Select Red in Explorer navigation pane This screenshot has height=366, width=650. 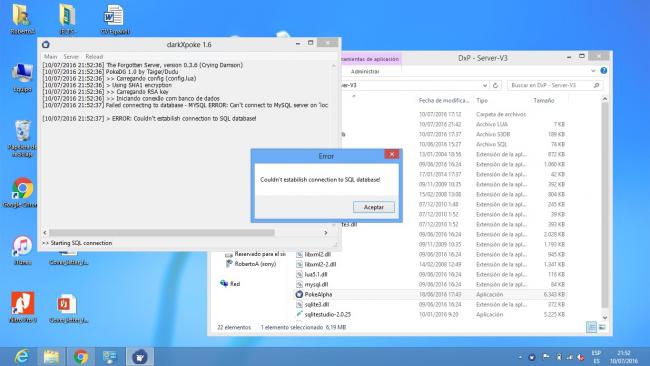pyautogui.click(x=235, y=284)
